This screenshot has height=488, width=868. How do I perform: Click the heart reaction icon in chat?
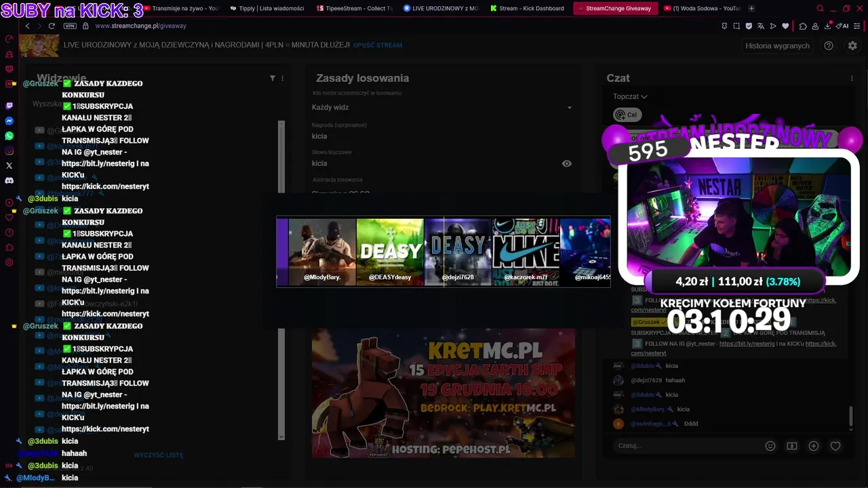click(x=835, y=446)
